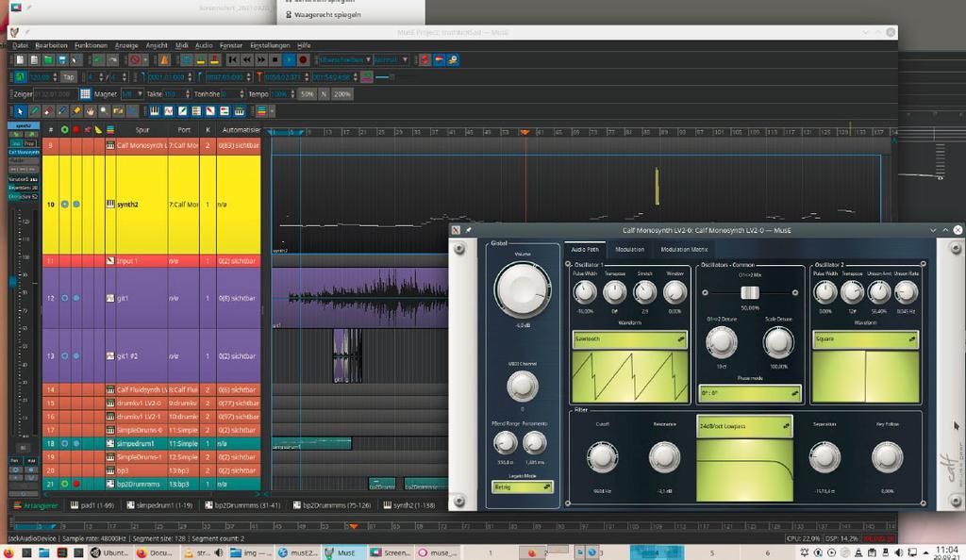
Task: Click the wave track icon of git1 #2
Action: [x=110, y=355]
